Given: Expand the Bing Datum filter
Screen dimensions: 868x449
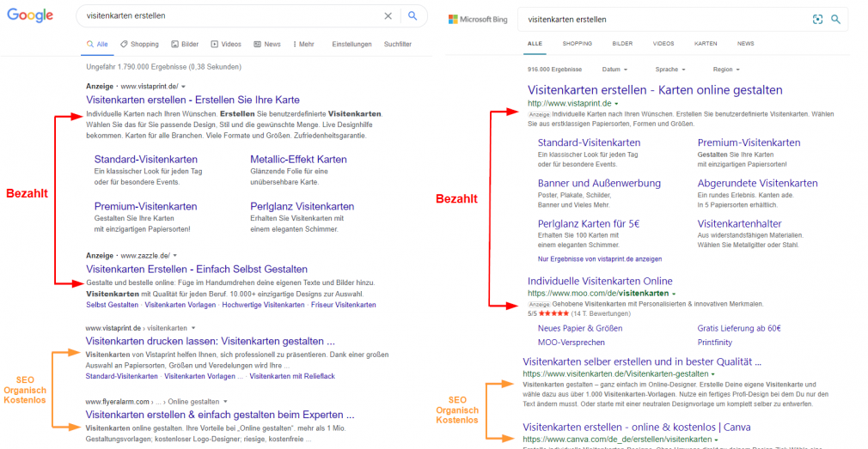Looking at the screenshot, I should pos(614,70).
